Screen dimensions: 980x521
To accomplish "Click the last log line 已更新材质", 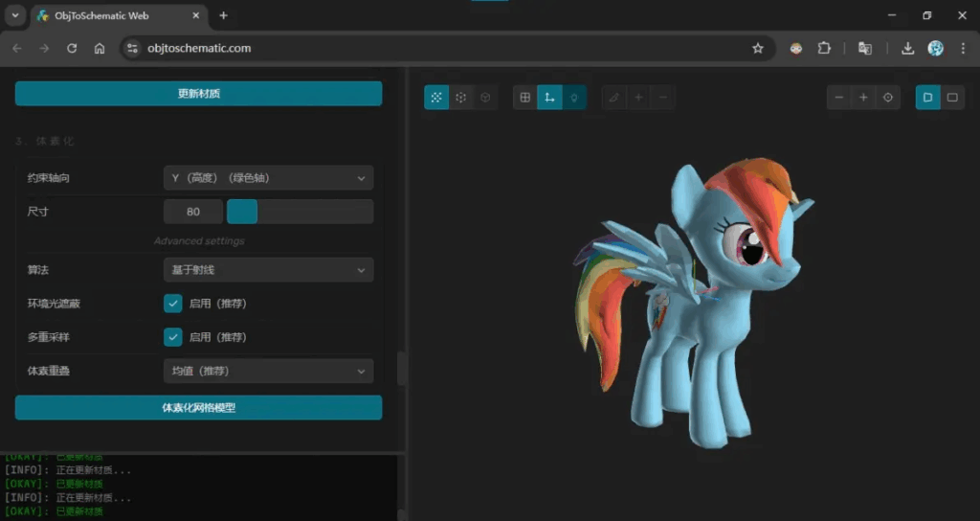I will (79, 511).
